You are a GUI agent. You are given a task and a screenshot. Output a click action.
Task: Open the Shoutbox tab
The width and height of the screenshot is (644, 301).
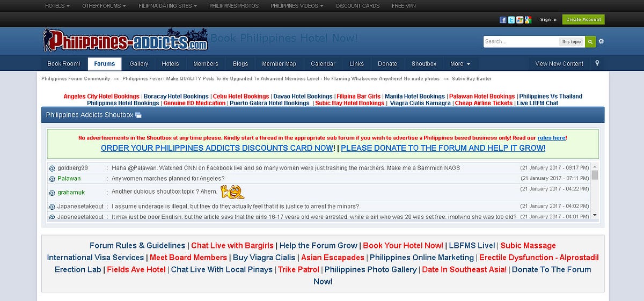424,63
